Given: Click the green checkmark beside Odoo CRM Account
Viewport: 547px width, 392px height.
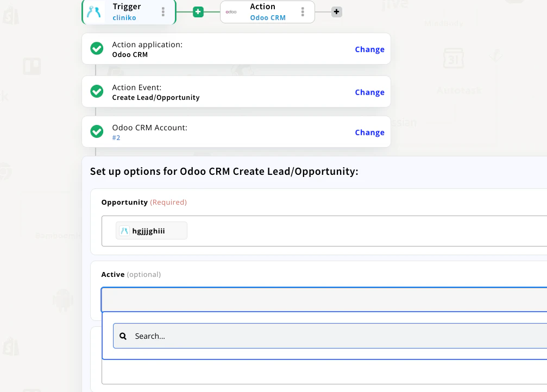Looking at the screenshot, I should coord(97,131).
